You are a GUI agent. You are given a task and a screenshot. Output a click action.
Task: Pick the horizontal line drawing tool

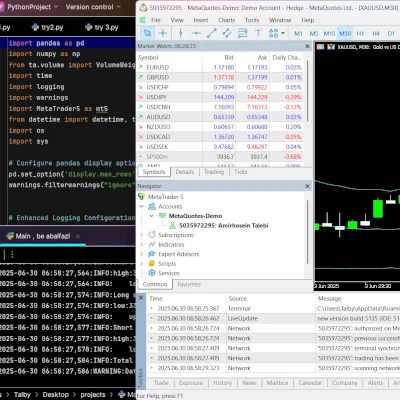pyautogui.click(x=196, y=33)
